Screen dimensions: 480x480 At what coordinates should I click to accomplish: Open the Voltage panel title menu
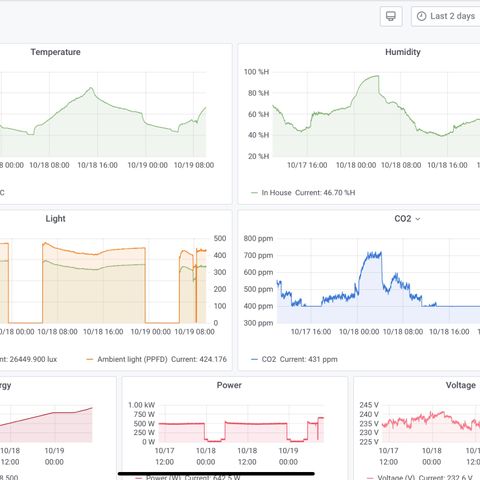click(461, 385)
